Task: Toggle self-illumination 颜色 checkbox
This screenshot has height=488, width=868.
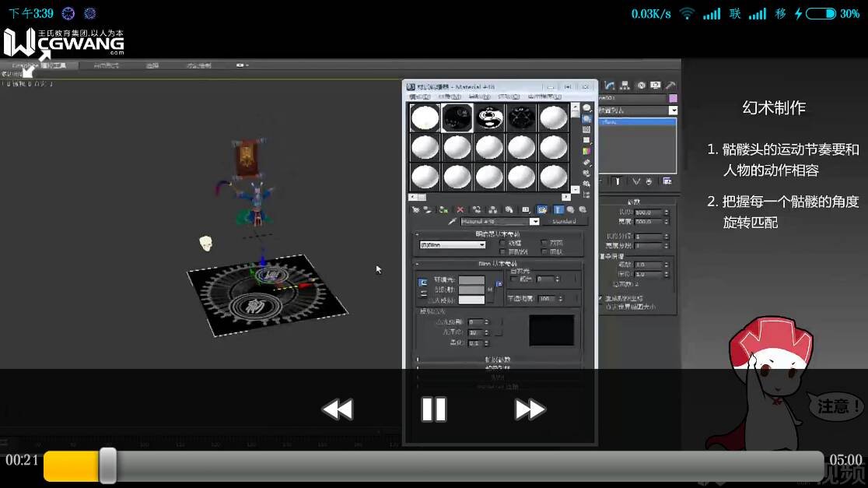Action: point(513,279)
